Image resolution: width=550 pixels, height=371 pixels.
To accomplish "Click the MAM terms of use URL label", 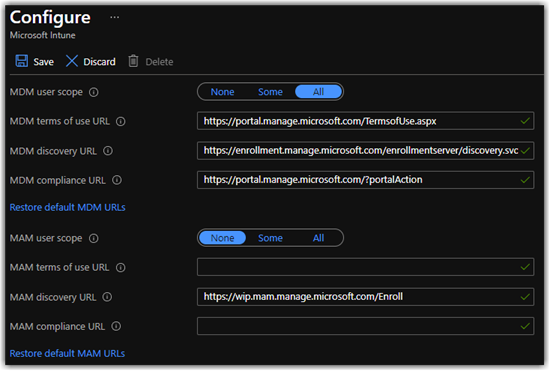I will (59, 268).
